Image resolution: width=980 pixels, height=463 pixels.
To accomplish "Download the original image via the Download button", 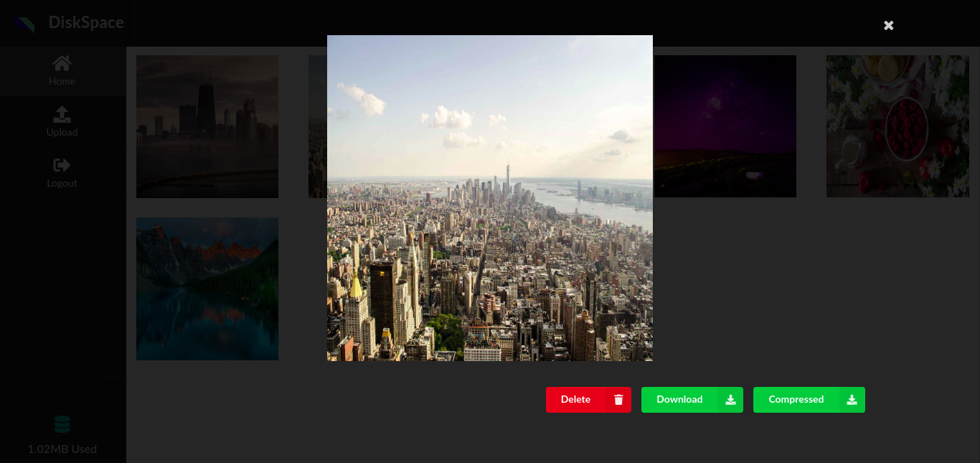I will click(x=692, y=400).
